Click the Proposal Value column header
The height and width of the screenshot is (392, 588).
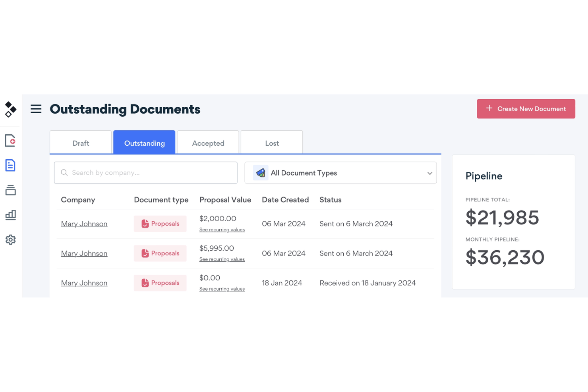pos(225,200)
